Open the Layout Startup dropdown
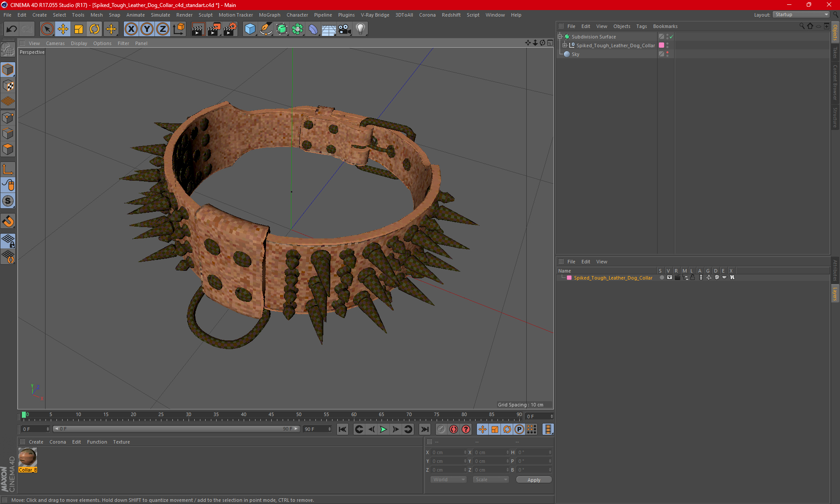The height and width of the screenshot is (504, 840). [x=801, y=14]
